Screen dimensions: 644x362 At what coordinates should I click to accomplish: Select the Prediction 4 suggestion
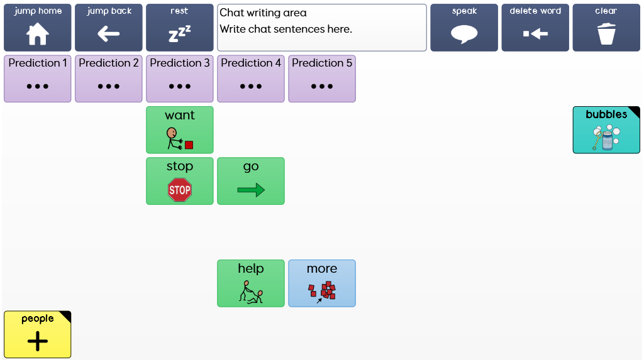click(x=250, y=79)
